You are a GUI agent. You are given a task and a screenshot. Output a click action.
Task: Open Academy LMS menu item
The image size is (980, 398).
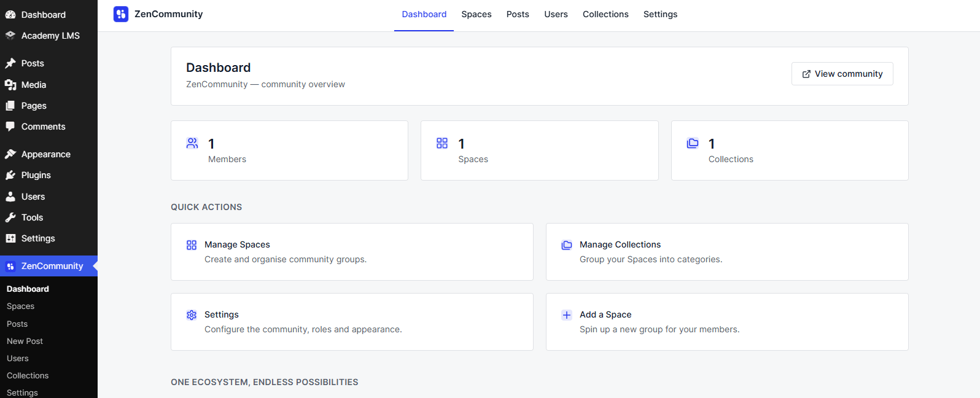click(x=49, y=36)
